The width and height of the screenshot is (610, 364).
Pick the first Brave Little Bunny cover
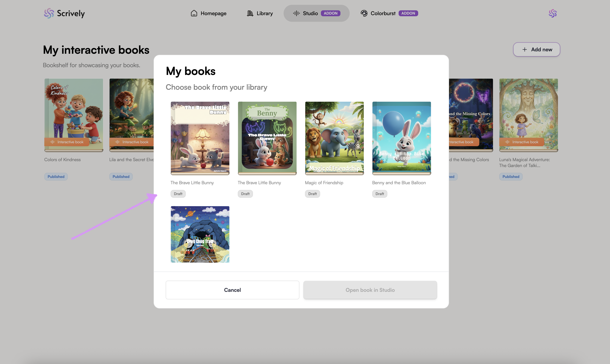coord(200,137)
